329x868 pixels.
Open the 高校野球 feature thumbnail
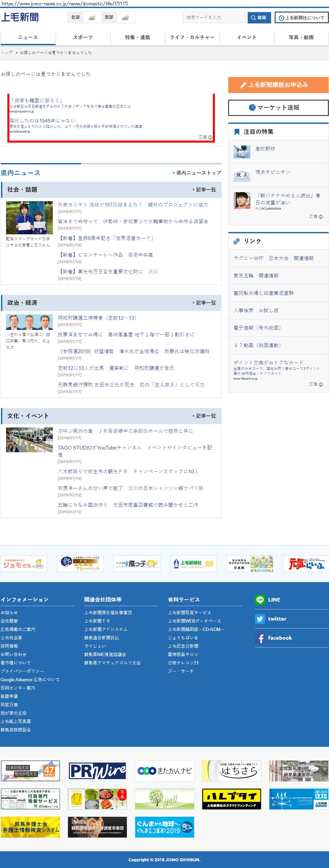click(242, 152)
